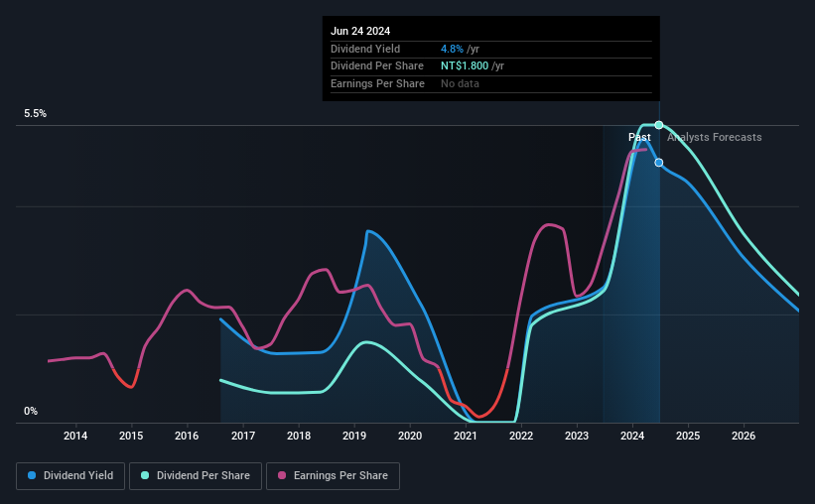Toggle the Dividend Yield legend button

pyautogui.click(x=70, y=476)
